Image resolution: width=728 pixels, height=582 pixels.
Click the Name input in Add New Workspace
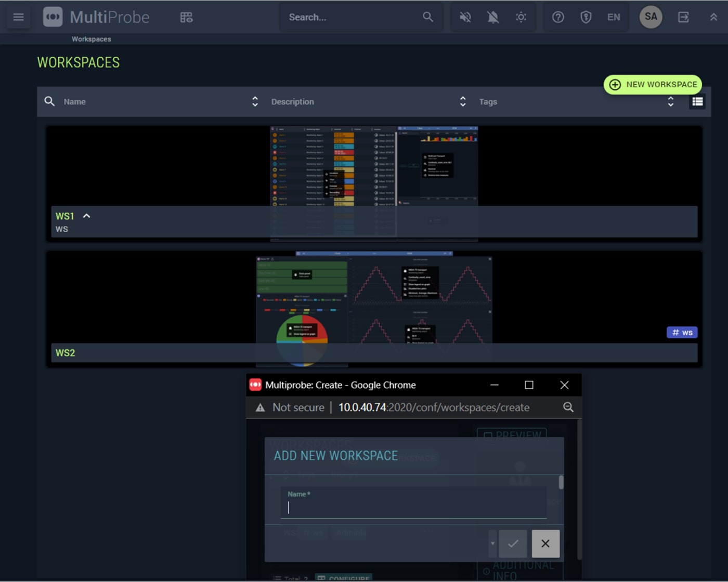click(x=413, y=502)
